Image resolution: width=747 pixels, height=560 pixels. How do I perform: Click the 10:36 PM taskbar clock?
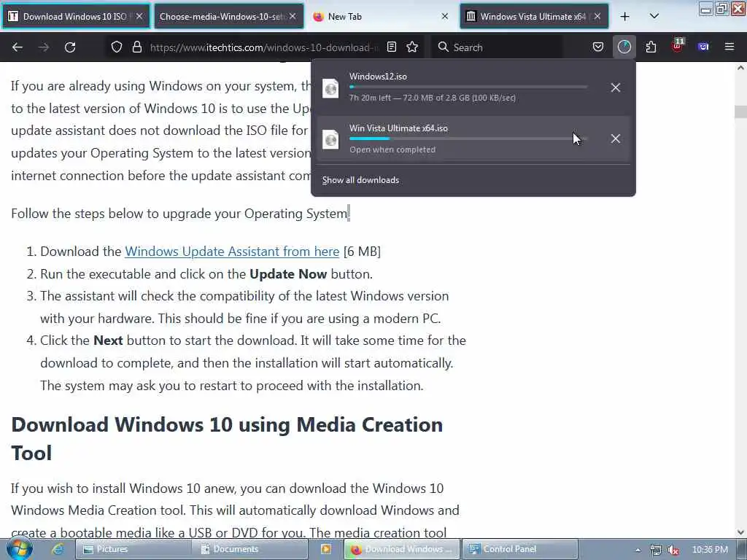click(x=710, y=550)
